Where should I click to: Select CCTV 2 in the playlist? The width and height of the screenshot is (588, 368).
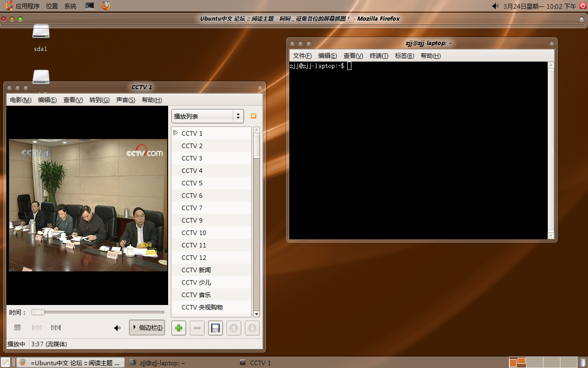coord(211,146)
